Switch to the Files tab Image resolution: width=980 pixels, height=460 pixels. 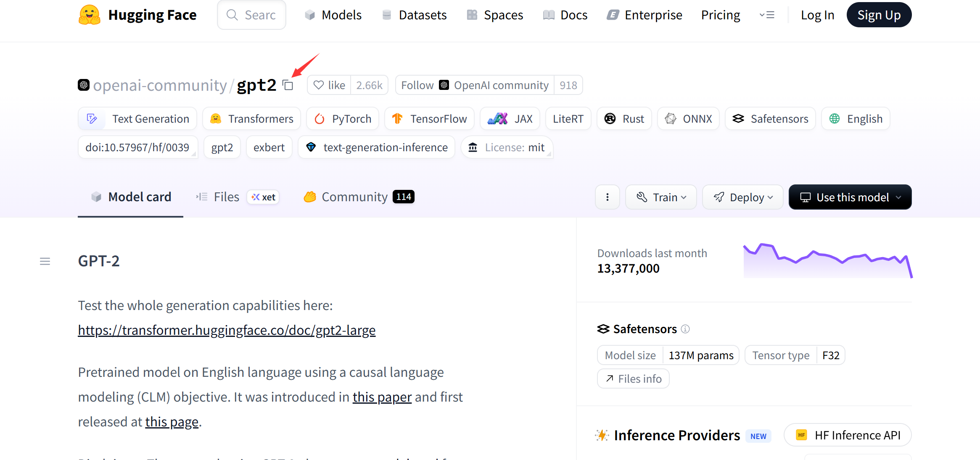click(x=226, y=197)
